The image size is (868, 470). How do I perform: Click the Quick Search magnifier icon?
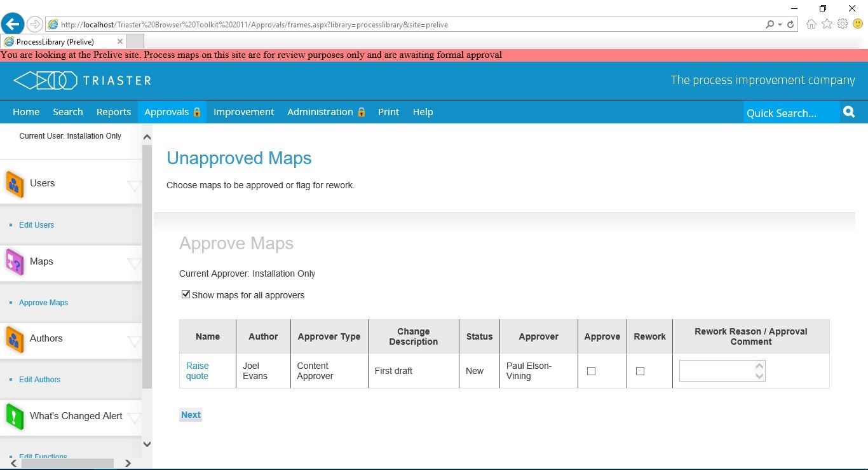pos(849,111)
